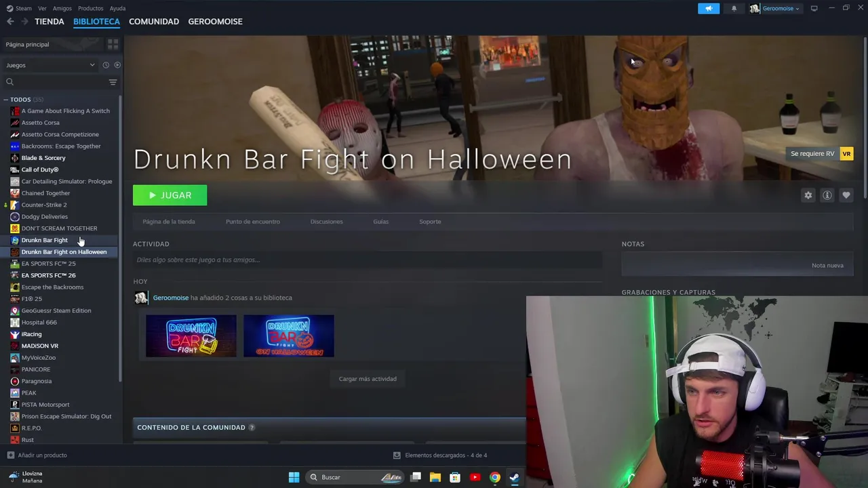Image resolution: width=868 pixels, height=488 pixels.
Task: Click the Windows taskbar search box
Action: click(x=354, y=477)
